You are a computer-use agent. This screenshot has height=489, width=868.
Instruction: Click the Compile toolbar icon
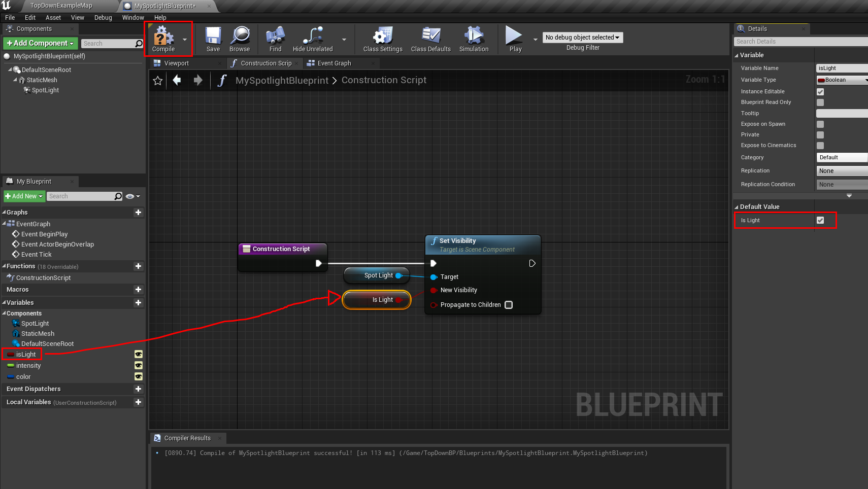pos(163,39)
